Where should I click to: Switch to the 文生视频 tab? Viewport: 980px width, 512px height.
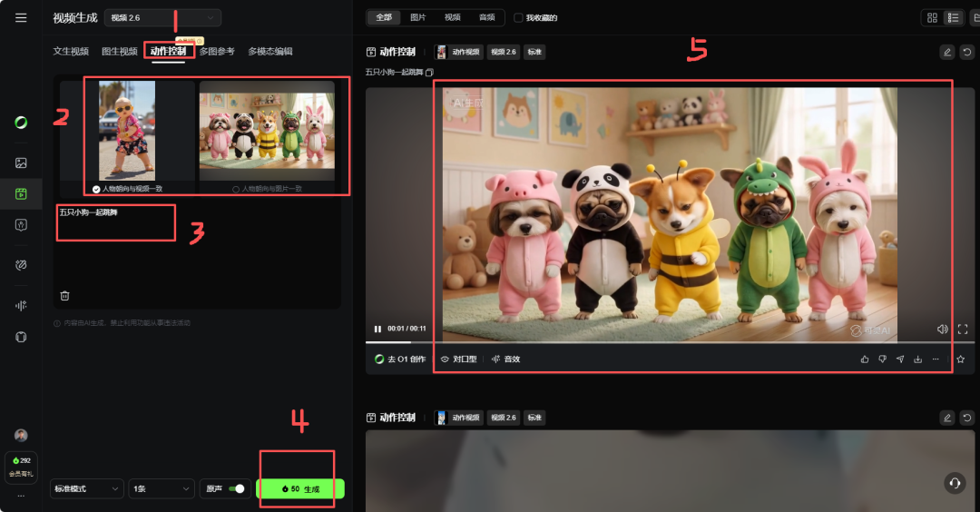[x=71, y=52]
